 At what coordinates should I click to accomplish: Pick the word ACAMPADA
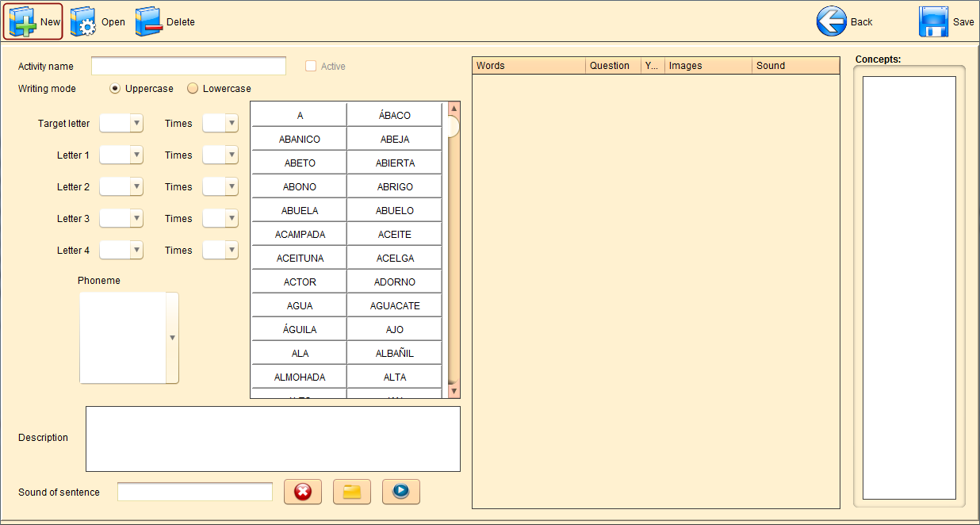(300, 234)
